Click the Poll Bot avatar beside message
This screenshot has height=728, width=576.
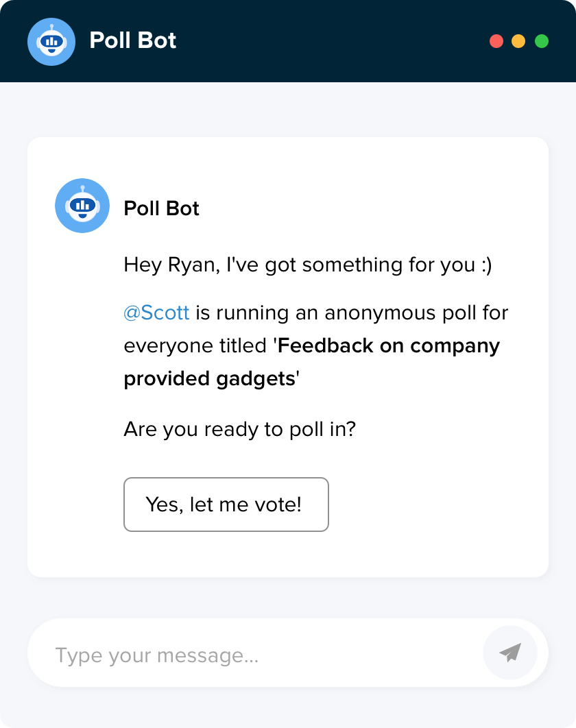coord(82,206)
